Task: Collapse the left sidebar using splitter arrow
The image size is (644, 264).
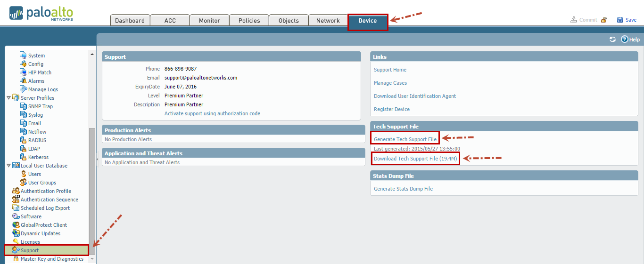Action: point(97,160)
